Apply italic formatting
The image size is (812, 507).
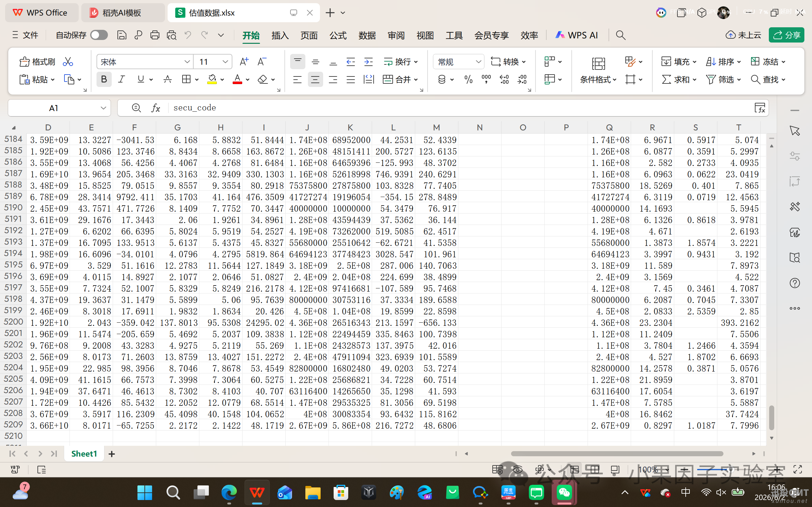click(x=121, y=79)
